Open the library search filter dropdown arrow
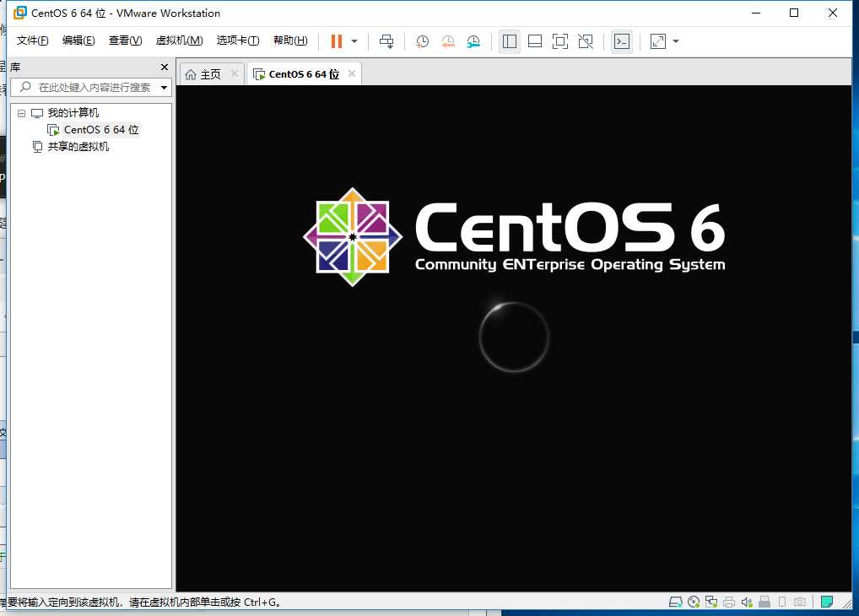The height and width of the screenshot is (616, 859). (164, 88)
